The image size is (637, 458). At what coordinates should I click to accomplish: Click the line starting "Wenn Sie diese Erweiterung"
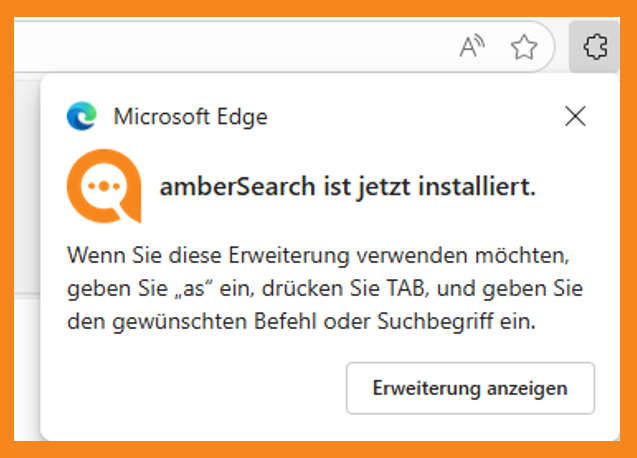coord(318,256)
